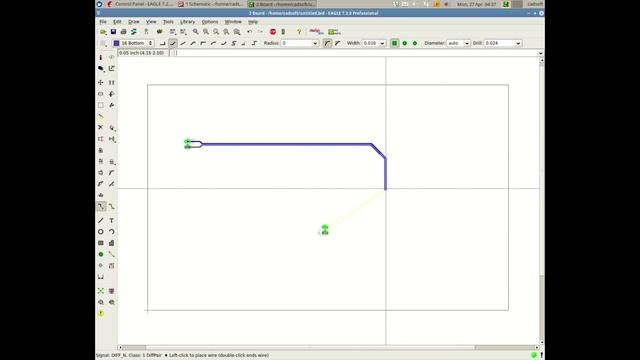Open the Errors list with the yellow icon
The image size is (640, 360).
(101, 313)
